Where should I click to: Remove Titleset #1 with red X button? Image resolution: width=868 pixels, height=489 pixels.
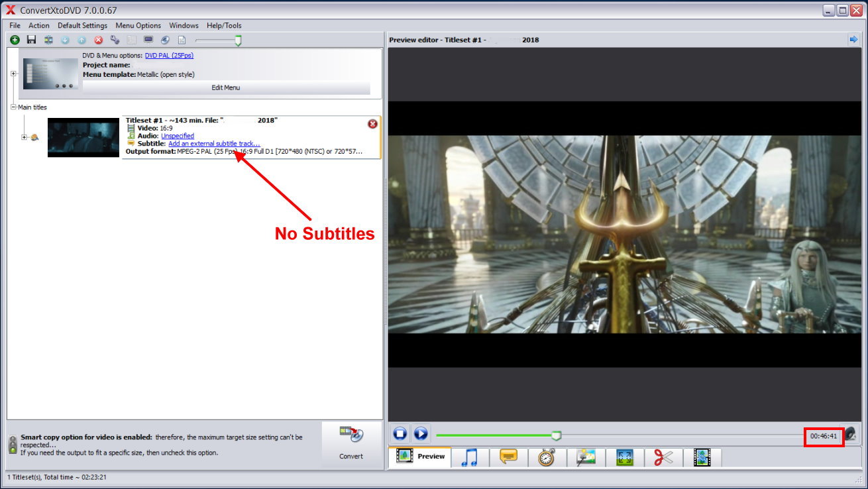click(372, 124)
